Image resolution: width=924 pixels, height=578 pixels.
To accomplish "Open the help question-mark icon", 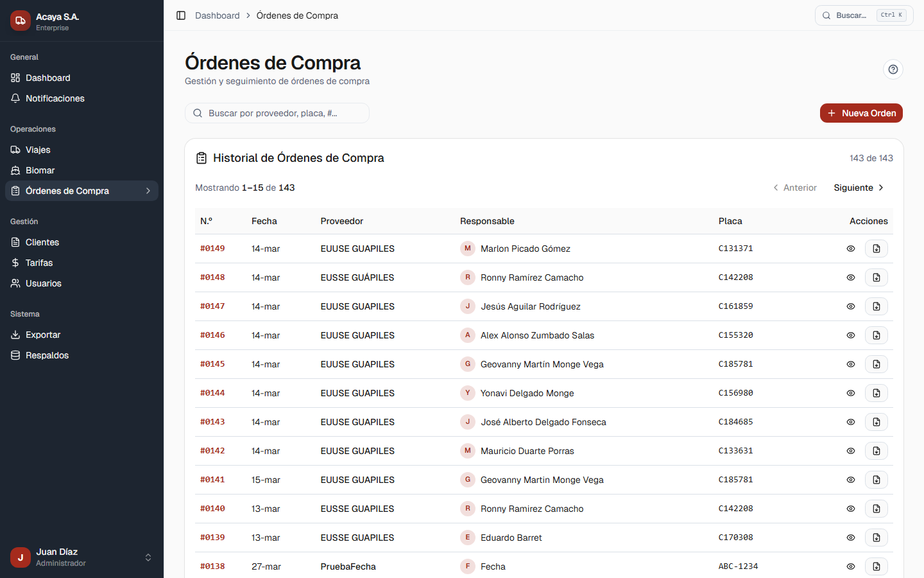I will [x=893, y=69].
